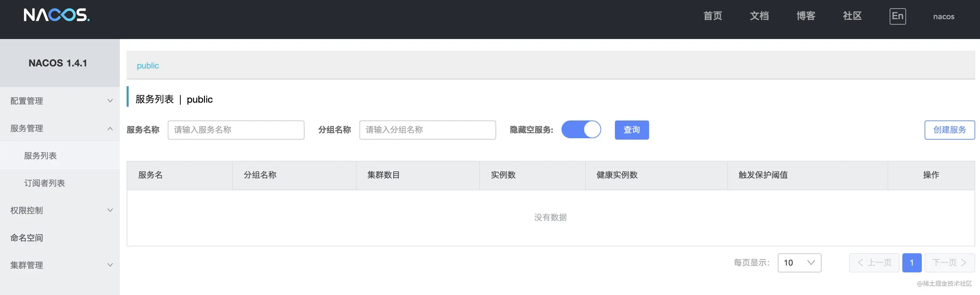The height and width of the screenshot is (295, 980).
Task: Click the NACOS logo
Action: click(x=56, y=15)
